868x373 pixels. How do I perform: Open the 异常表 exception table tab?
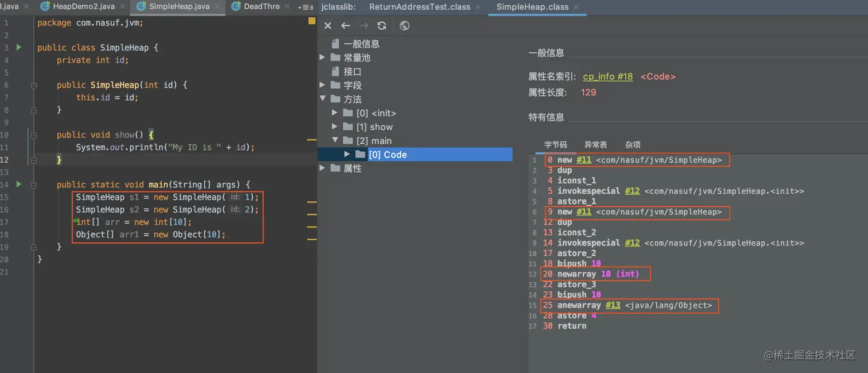[596, 145]
